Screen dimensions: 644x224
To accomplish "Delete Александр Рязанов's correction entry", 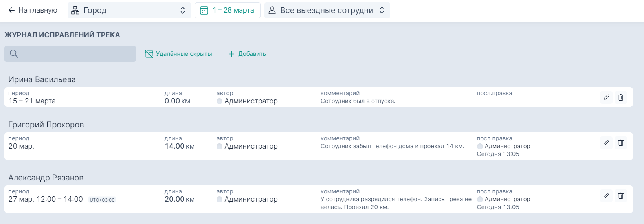I will tap(621, 196).
